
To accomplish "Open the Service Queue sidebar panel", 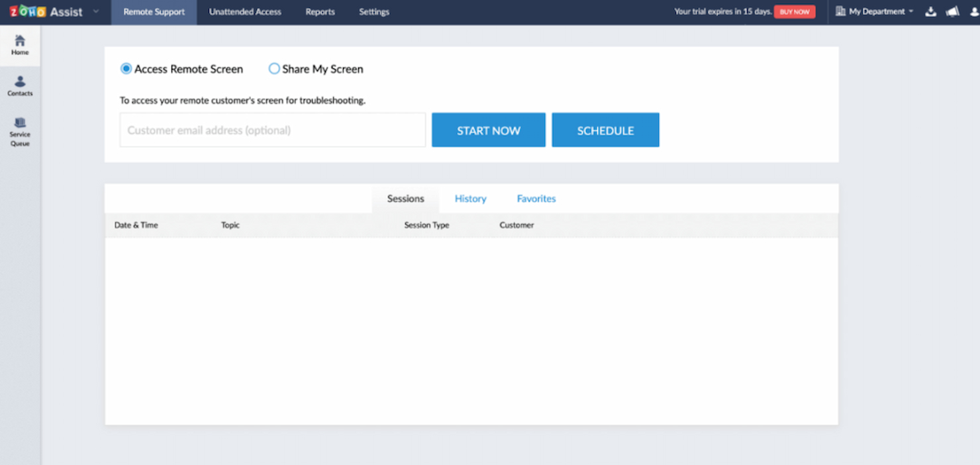I will pos(20,130).
